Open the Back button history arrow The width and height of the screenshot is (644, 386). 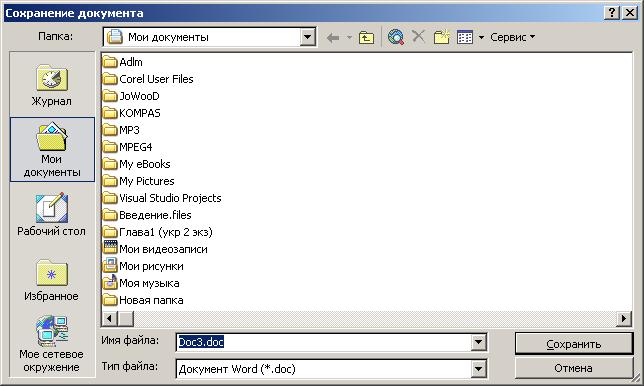coord(349,37)
